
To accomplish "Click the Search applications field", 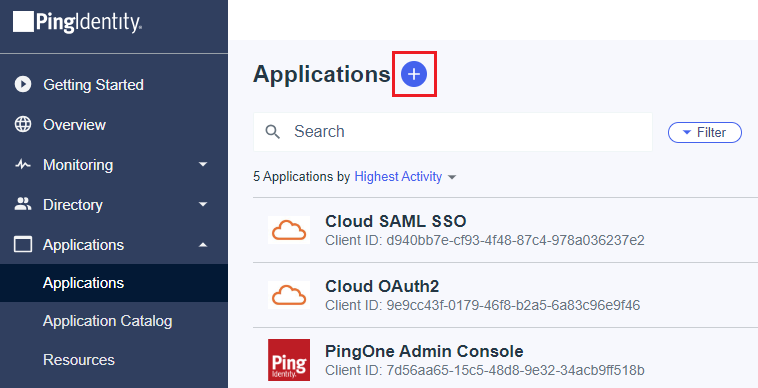I will point(453,132).
